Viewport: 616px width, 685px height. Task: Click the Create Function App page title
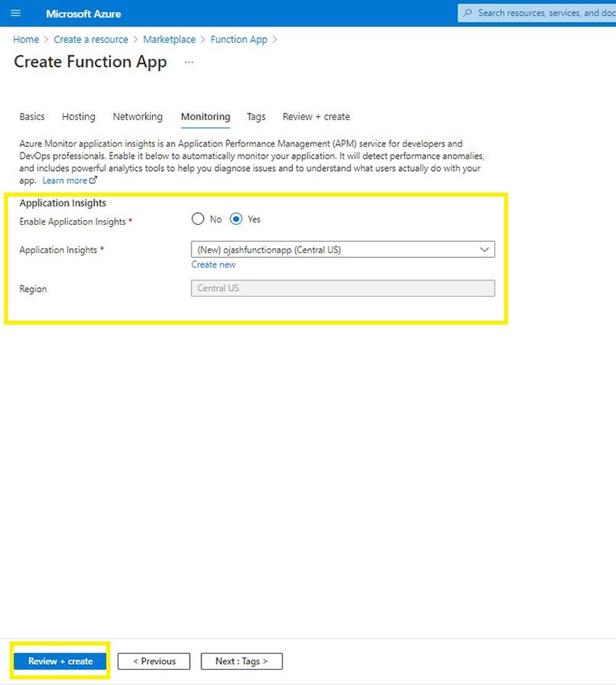[x=90, y=61]
